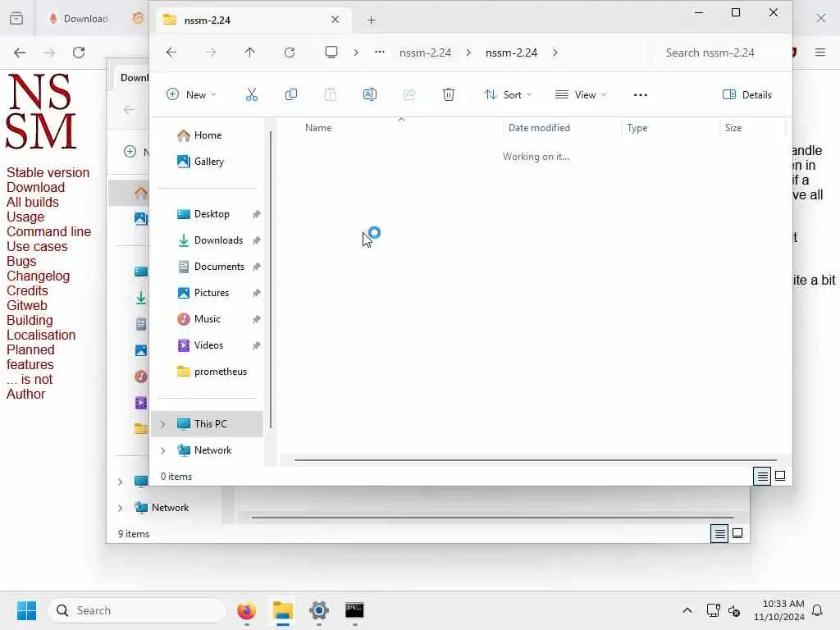Click the Rename icon in the toolbar
This screenshot has width=840, height=630.
click(370, 95)
